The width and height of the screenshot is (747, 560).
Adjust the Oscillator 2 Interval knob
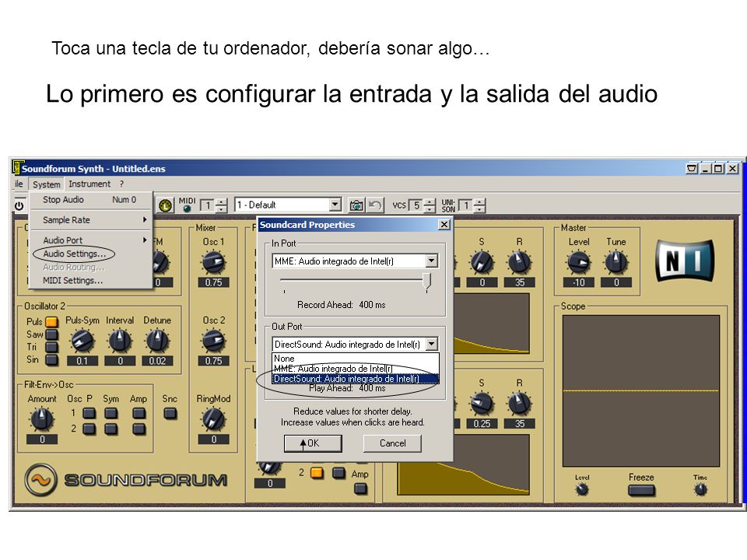click(120, 341)
